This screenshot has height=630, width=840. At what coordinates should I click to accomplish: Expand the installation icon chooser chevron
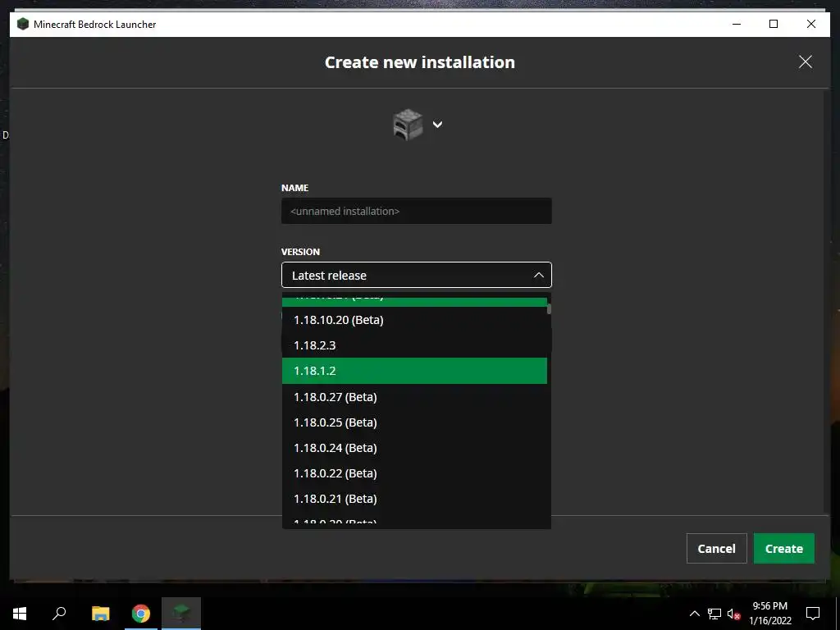tap(438, 125)
